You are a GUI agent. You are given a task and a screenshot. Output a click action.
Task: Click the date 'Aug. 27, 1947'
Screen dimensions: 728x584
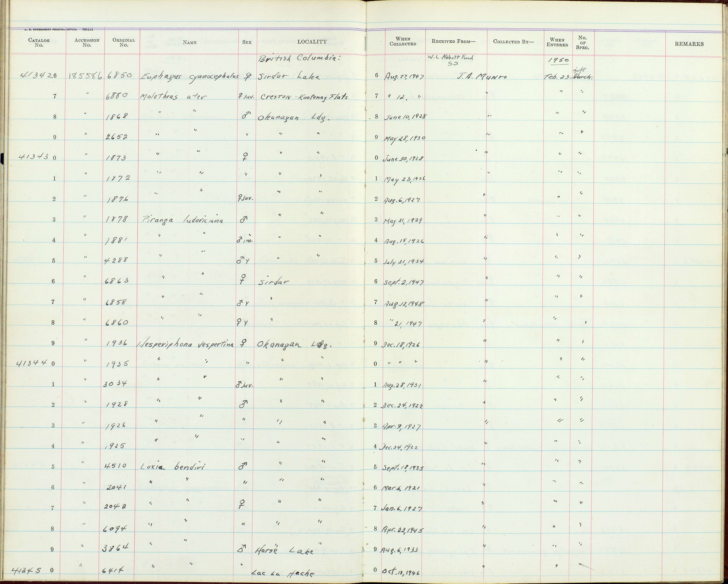click(404, 77)
